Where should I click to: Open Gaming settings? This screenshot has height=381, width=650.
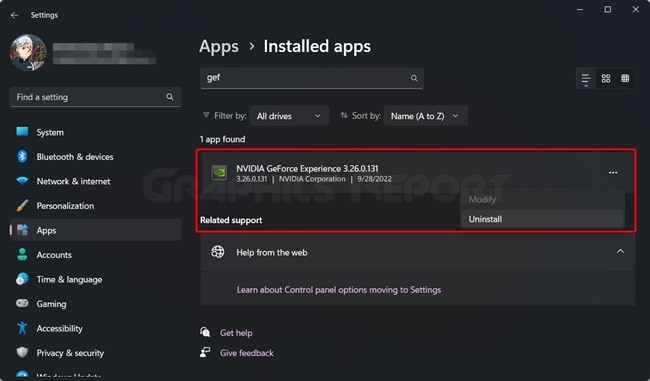(x=95, y=303)
